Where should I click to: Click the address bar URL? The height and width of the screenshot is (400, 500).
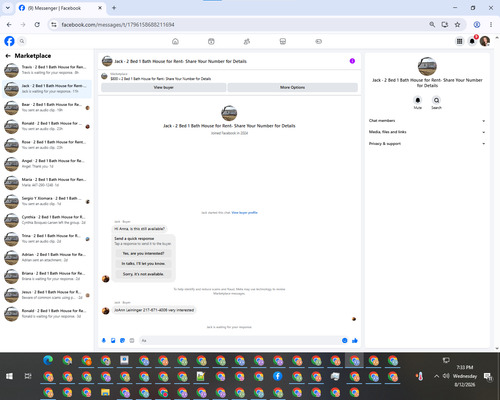(x=118, y=25)
